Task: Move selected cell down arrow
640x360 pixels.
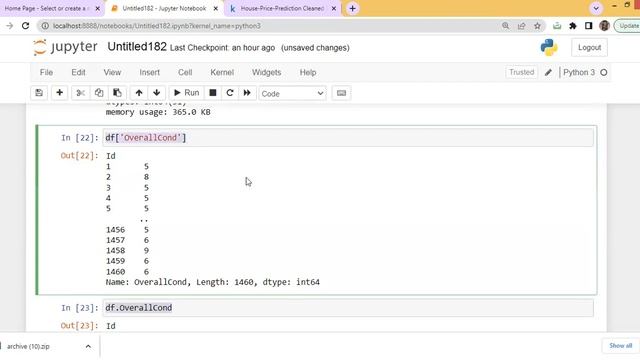Action: [156, 93]
